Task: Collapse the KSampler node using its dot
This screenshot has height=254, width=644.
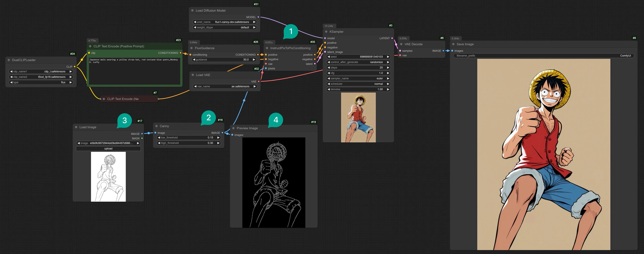Action: (x=326, y=32)
